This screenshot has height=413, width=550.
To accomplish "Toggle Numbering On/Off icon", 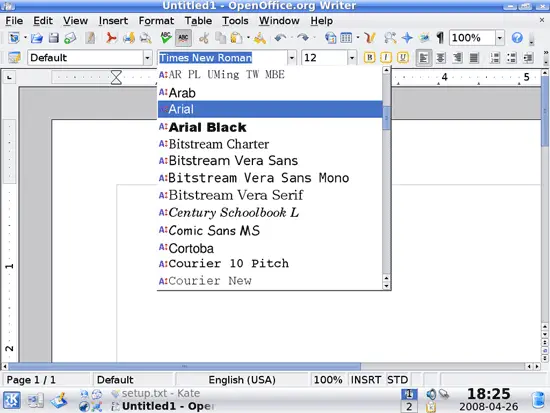I will (x=495, y=58).
